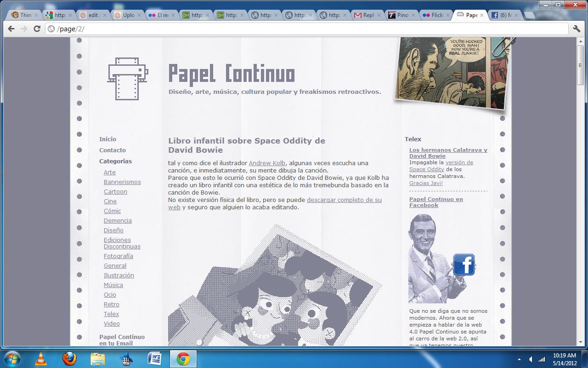Close the Papel Continuo tab
588x368 pixels.
pyautogui.click(x=481, y=15)
